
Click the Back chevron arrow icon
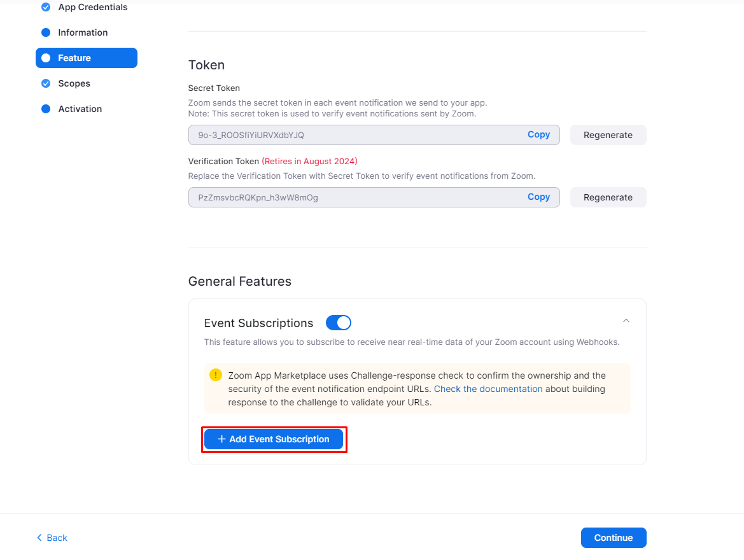pos(39,538)
